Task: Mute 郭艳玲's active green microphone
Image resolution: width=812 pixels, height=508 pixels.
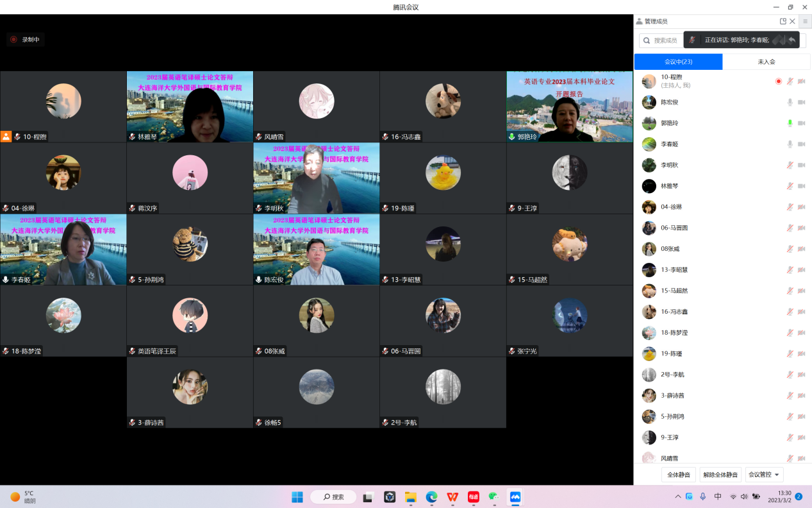Action: tap(790, 123)
